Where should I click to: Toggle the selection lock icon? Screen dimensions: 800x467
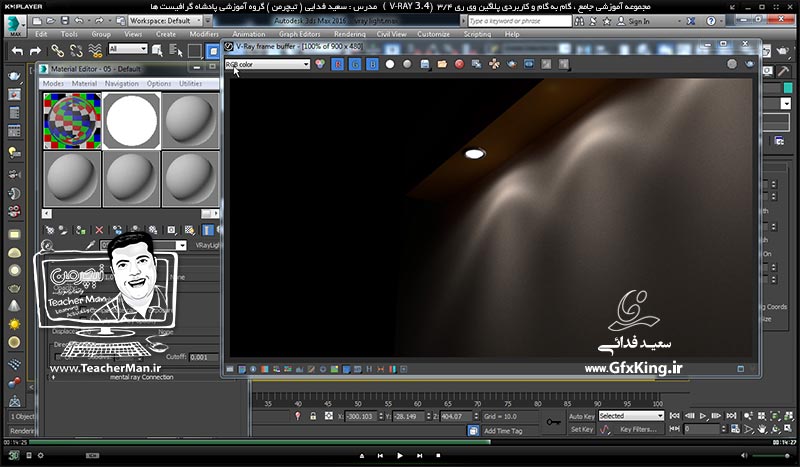[x=313, y=416]
